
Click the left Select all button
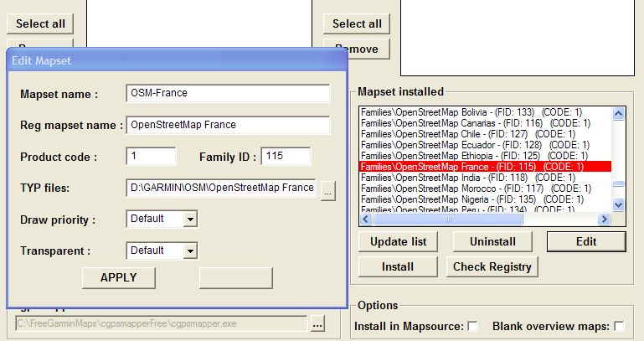(40, 23)
